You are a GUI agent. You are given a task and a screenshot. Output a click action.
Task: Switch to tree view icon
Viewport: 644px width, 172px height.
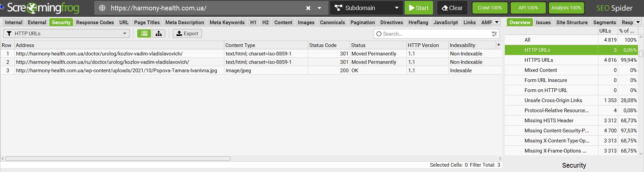[158, 34]
